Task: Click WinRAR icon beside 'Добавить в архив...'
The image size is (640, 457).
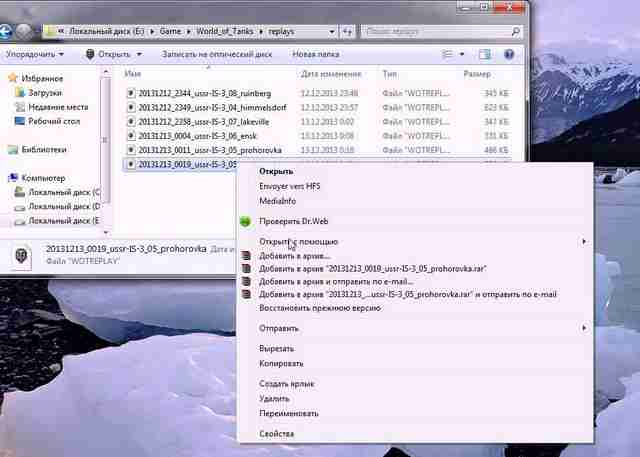Action: tap(246, 256)
